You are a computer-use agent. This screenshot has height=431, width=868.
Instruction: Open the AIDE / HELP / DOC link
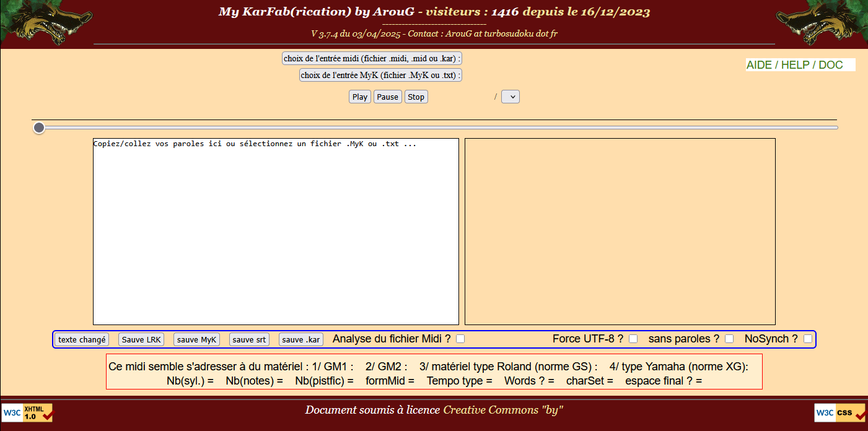point(794,65)
